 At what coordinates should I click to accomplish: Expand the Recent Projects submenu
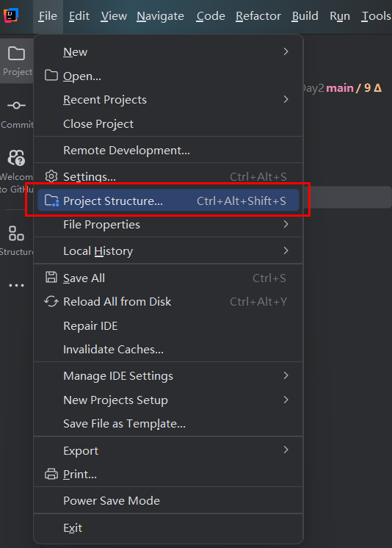pos(167,100)
